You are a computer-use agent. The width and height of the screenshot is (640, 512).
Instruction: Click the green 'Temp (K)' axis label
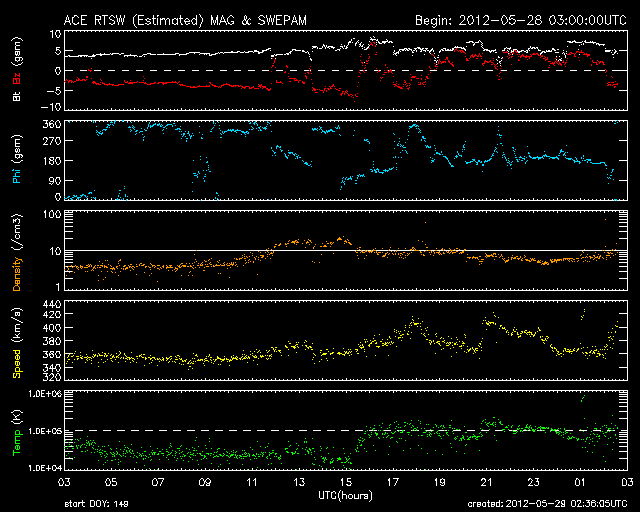click(17, 433)
